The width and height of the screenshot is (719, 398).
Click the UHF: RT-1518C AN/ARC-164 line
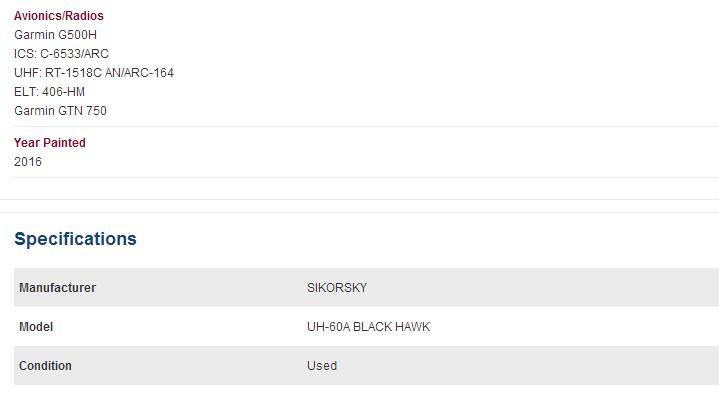point(94,73)
